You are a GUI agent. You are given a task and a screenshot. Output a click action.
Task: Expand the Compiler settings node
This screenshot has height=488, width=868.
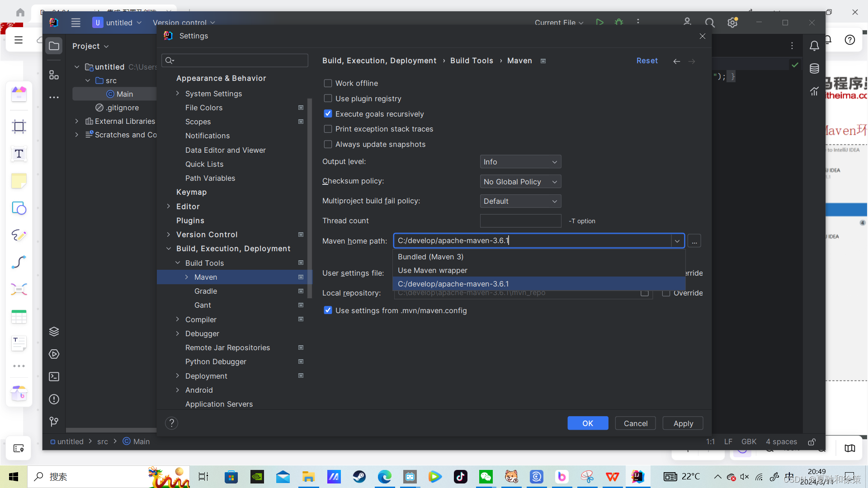pyautogui.click(x=177, y=319)
